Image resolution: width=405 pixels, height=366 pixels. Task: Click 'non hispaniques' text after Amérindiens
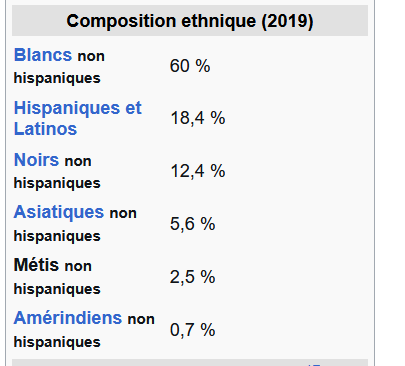point(84,331)
